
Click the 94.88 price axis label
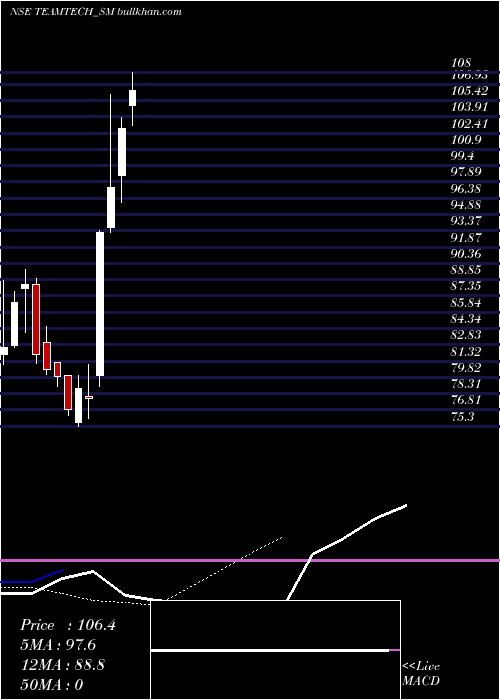(x=466, y=205)
